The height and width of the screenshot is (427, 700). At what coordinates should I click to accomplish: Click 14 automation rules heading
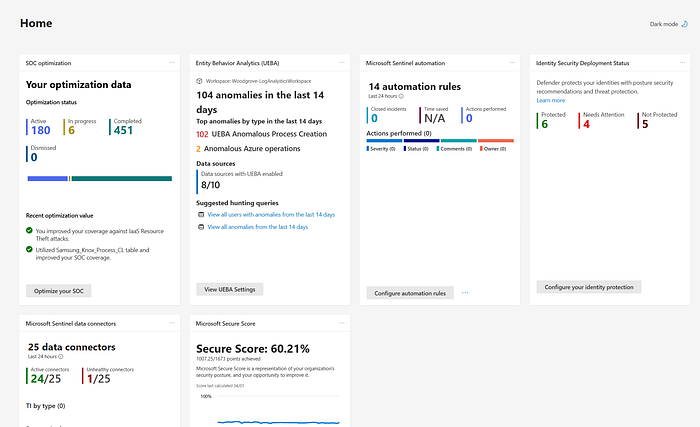pyautogui.click(x=414, y=87)
